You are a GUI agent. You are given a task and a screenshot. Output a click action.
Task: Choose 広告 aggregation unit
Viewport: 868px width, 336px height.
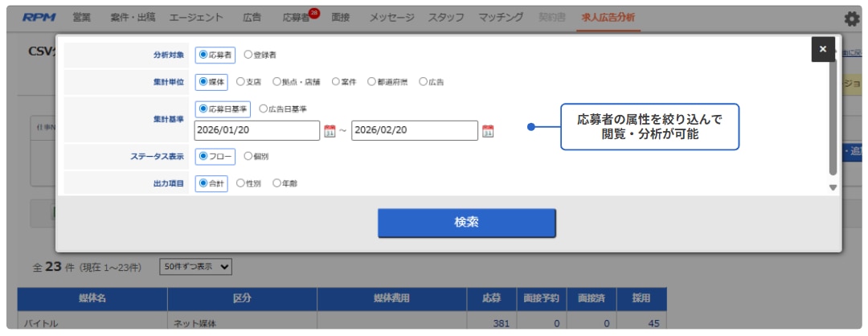[x=432, y=81]
